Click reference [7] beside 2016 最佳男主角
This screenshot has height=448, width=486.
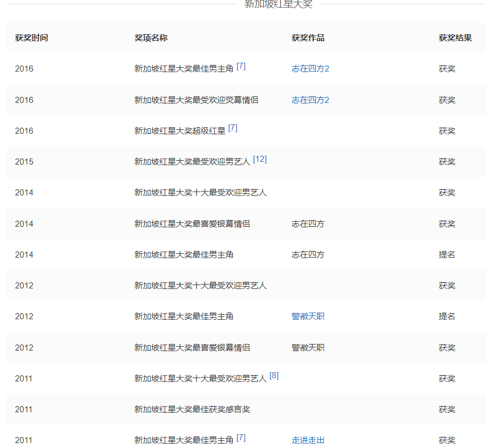click(x=241, y=67)
